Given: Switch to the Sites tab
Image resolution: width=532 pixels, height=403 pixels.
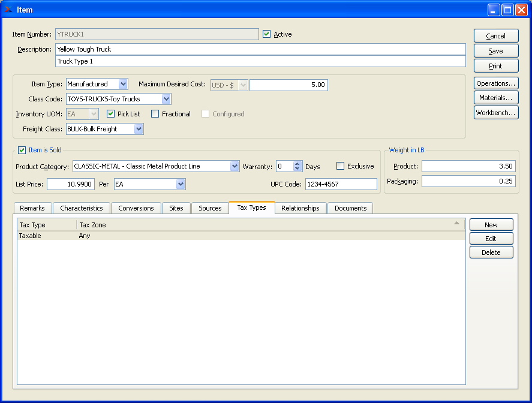Looking at the screenshot, I should [x=176, y=208].
